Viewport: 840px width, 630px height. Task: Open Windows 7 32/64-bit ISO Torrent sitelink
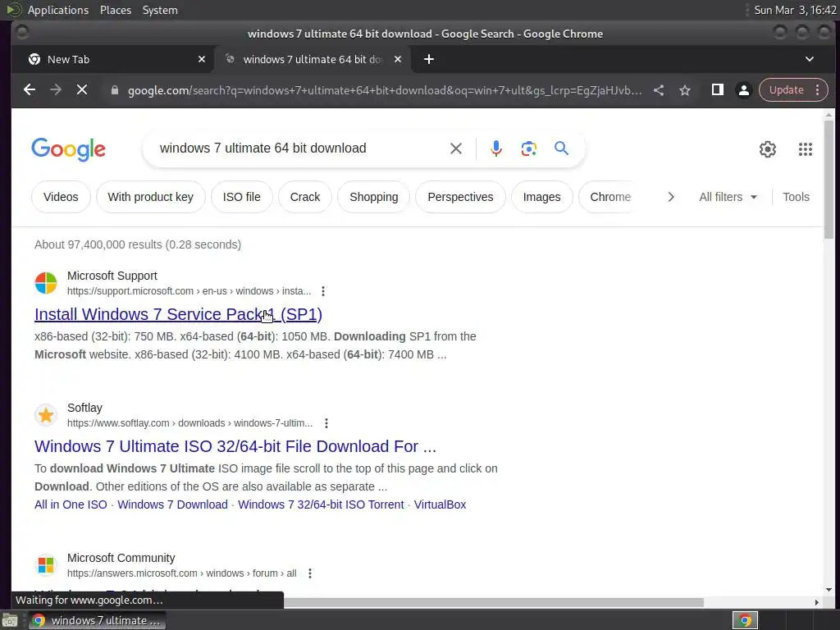click(321, 504)
